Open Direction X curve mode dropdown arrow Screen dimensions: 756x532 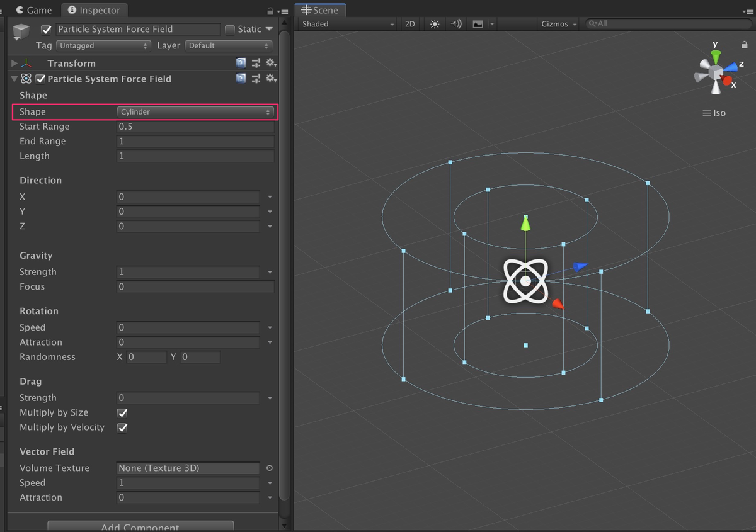click(x=270, y=197)
